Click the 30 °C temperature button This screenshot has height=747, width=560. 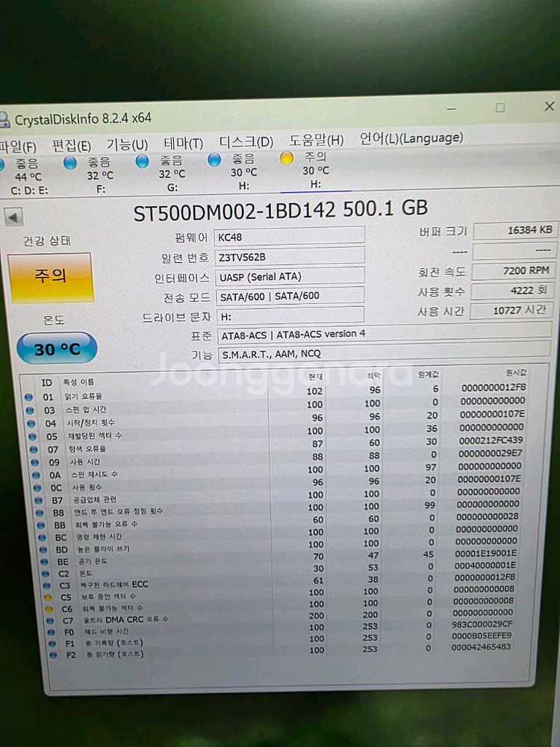[57, 349]
